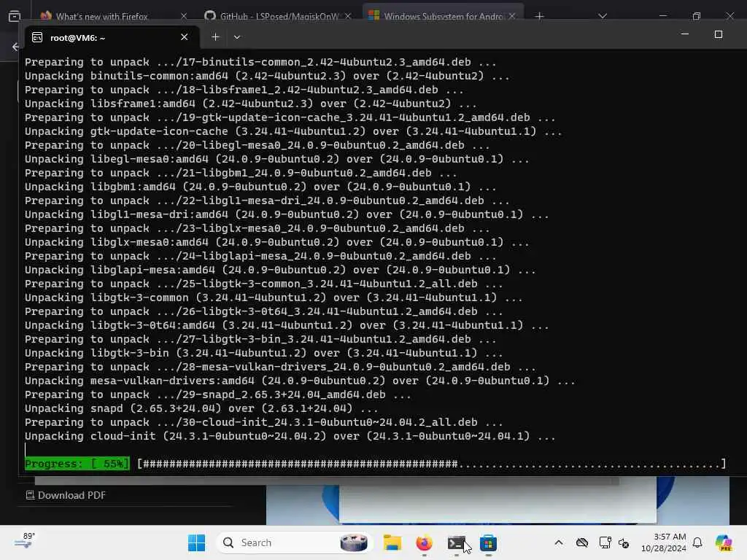The width and height of the screenshot is (747, 560).
Task: Click the line 'Unpacking cloud-init (24.3.1-0ubuntu0~24.04.2)'
Action: click(290, 436)
